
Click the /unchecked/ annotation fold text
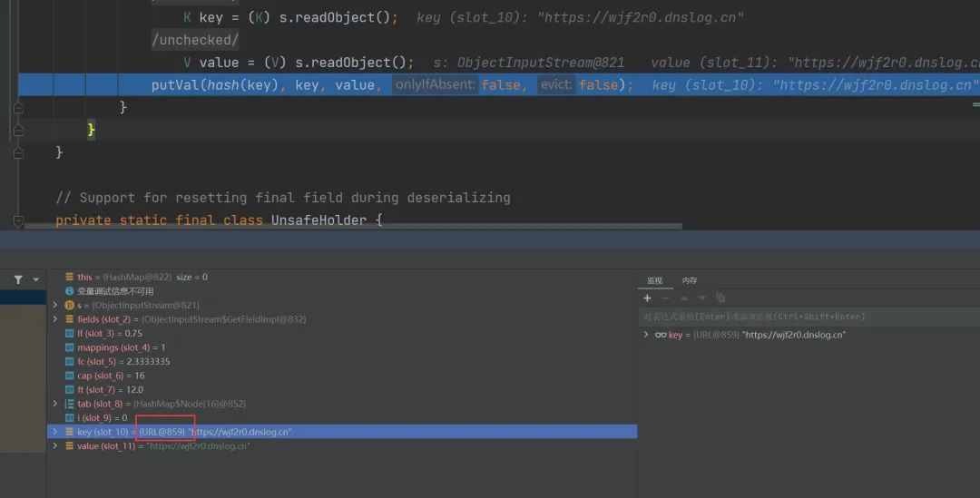pos(195,40)
